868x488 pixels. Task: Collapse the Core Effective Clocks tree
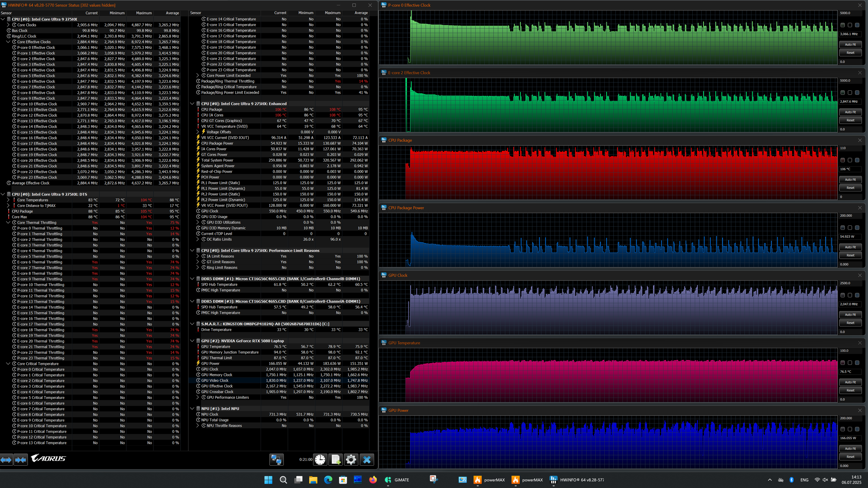(8, 42)
